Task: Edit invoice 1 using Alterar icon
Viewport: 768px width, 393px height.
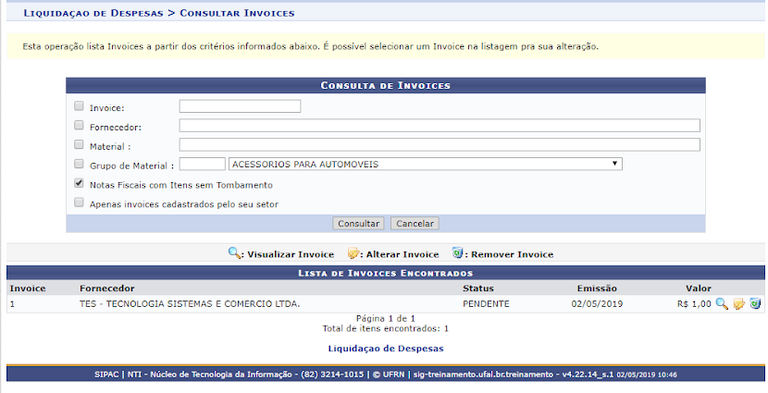Action: (x=739, y=304)
